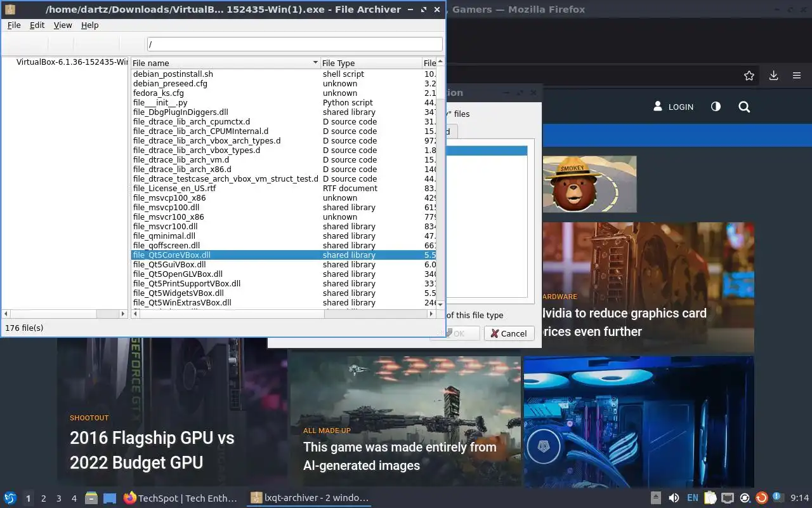Select file debian_postinstall.sh

[x=284, y=74]
